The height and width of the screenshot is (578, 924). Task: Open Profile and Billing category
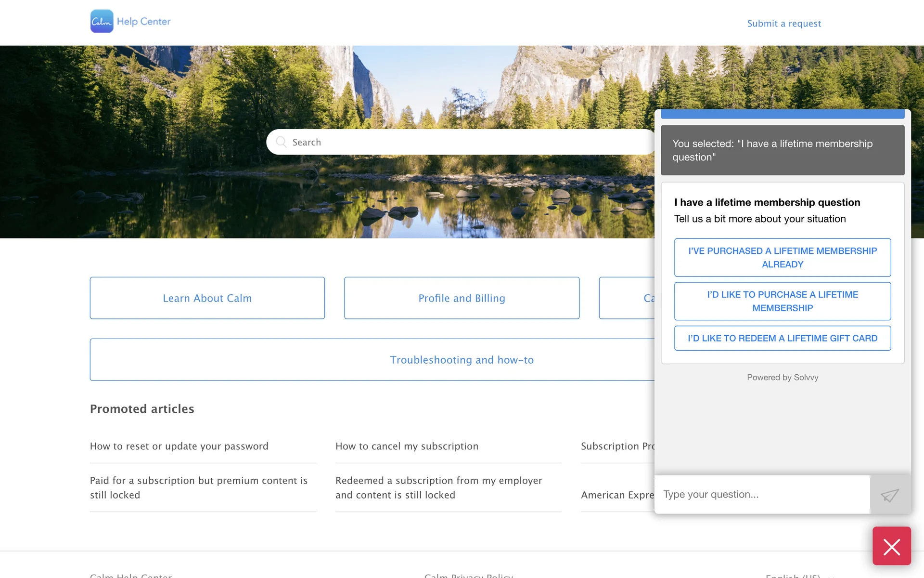click(462, 298)
